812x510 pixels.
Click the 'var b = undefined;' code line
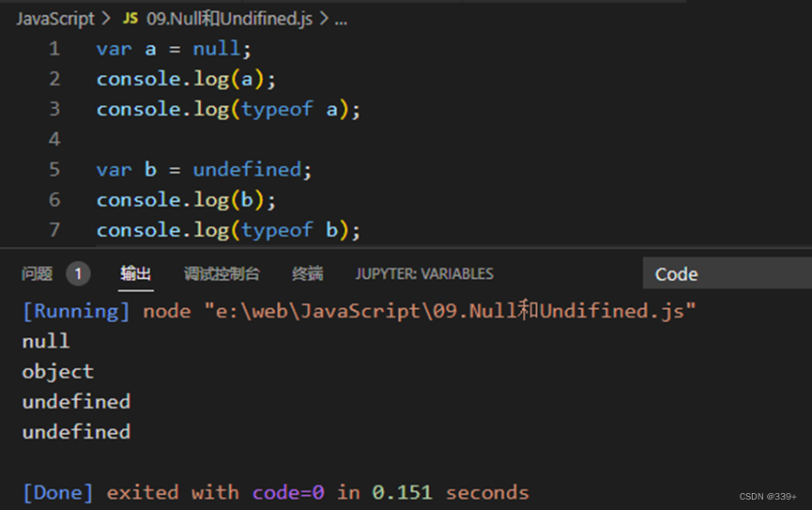pos(204,169)
